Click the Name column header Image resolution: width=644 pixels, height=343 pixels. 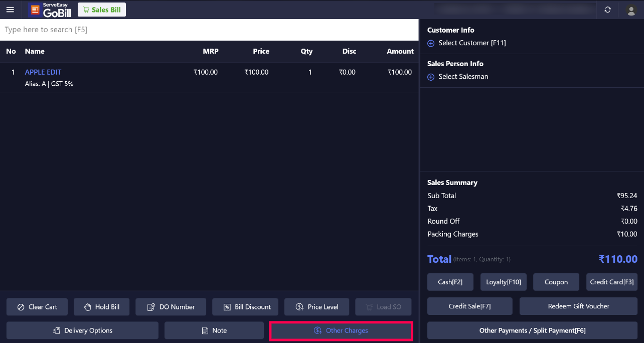35,51
